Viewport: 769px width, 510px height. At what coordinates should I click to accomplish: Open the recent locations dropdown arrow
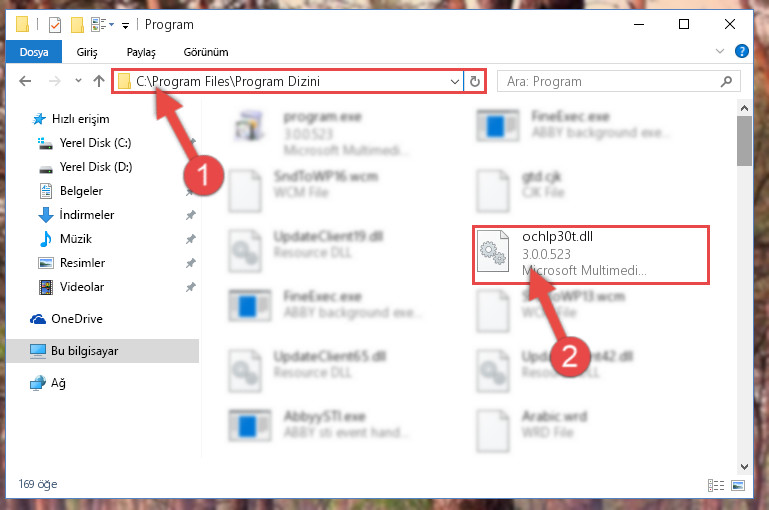(x=78, y=81)
